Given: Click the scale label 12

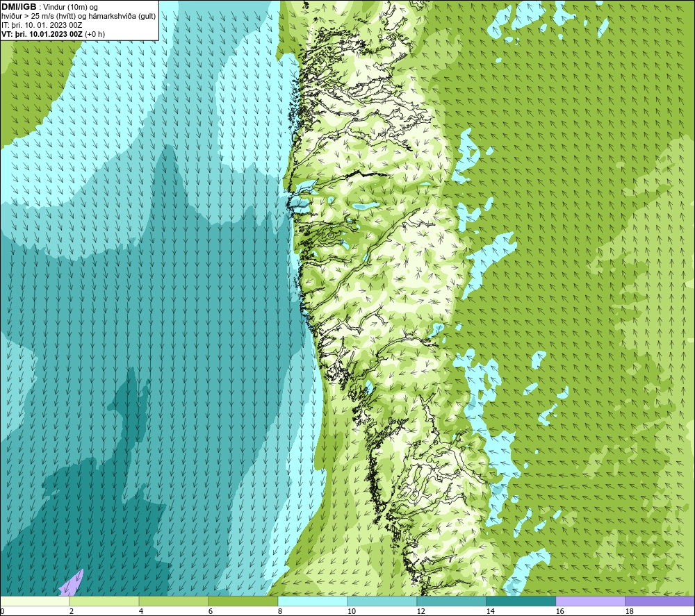Looking at the screenshot, I should coord(420,611).
